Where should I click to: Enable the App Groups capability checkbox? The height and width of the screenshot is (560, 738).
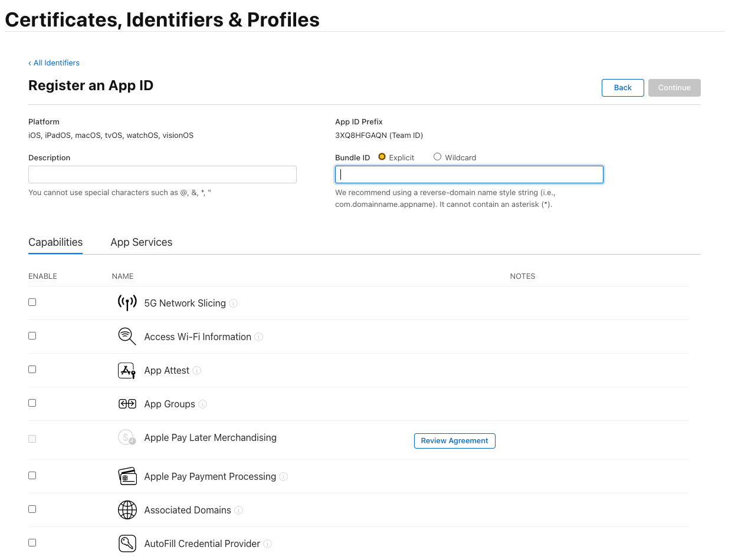32,403
